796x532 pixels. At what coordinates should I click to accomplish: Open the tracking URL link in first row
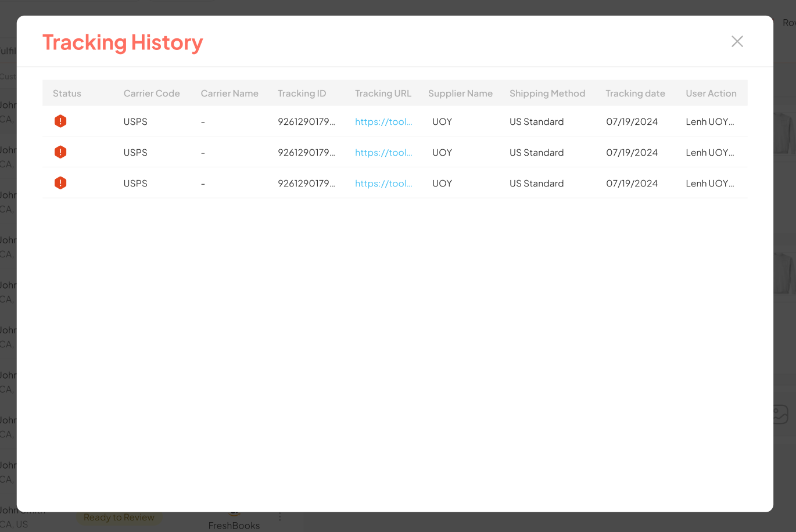pyautogui.click(x=383, y=122)
